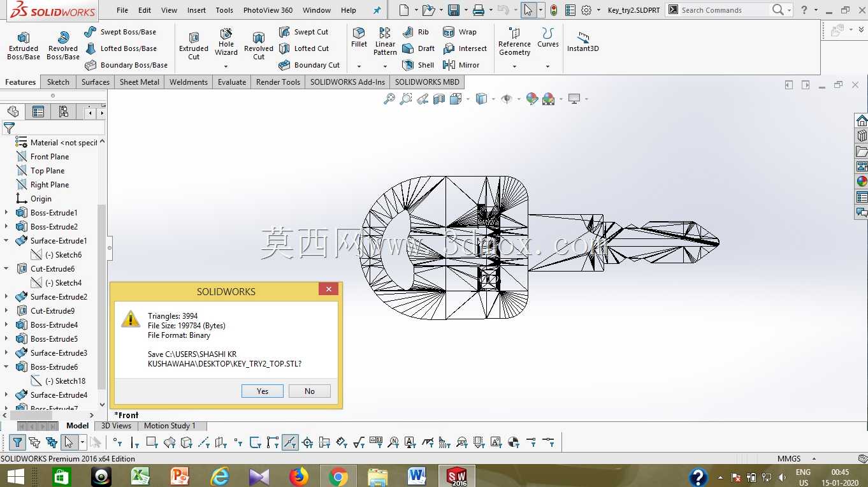
Task: Pick the Swept Cut tool
Action: coord(303,32)
